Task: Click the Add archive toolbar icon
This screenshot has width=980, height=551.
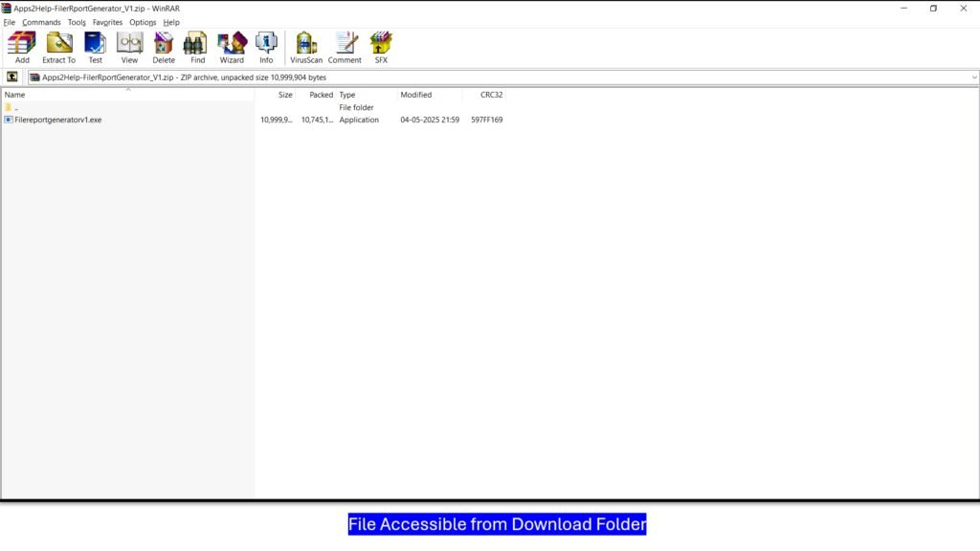Action: click(22, 47)
